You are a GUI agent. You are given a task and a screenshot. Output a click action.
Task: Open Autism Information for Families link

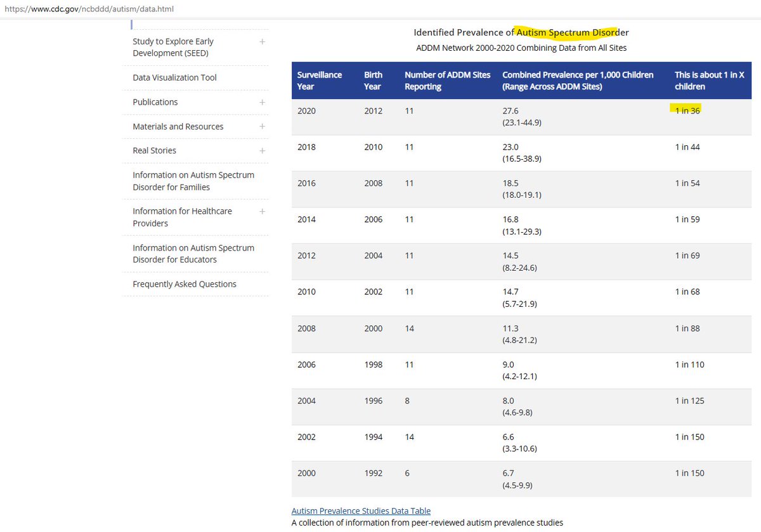pos(193,181)
